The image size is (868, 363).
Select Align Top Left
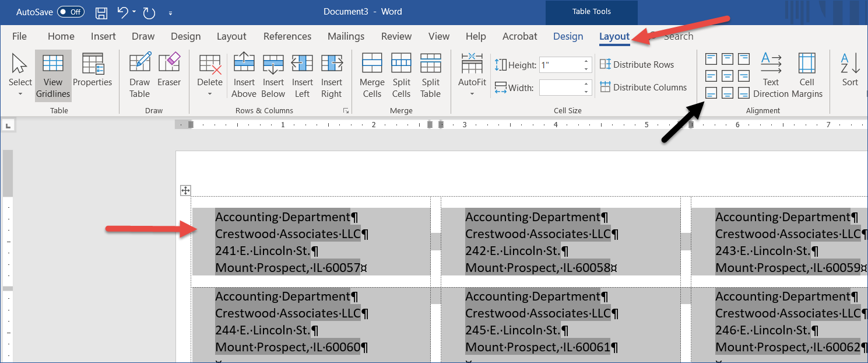coord(711,59)
